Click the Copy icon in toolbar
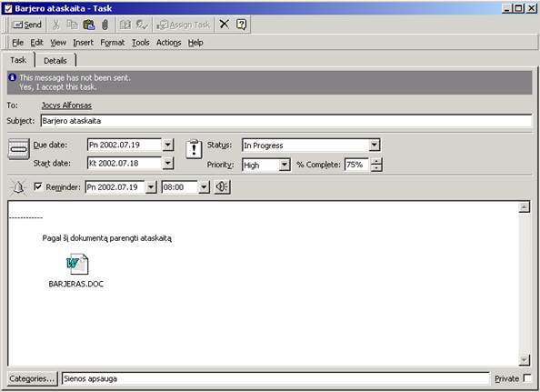 click(72, 25)
